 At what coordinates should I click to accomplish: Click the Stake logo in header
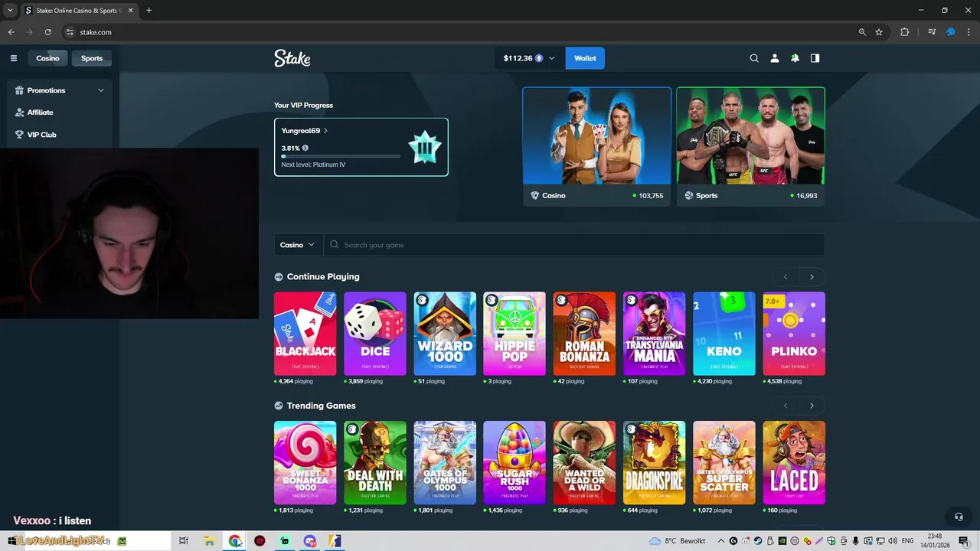pyautogui.click(x=292, y=58)
